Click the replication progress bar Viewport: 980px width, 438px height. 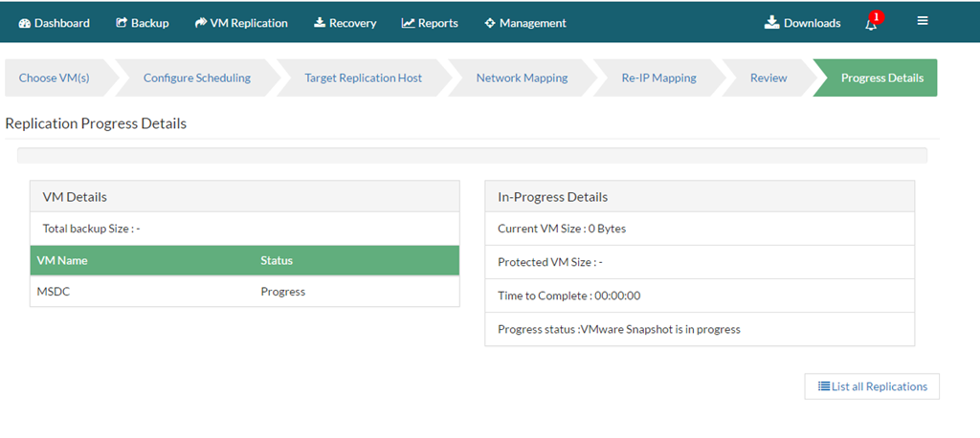point(472,156)
